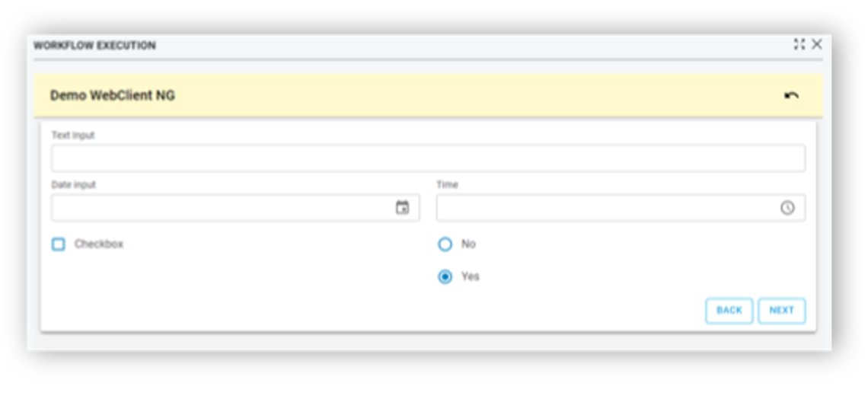
Task: Click the NEXT button
Action: pos(782,311)
